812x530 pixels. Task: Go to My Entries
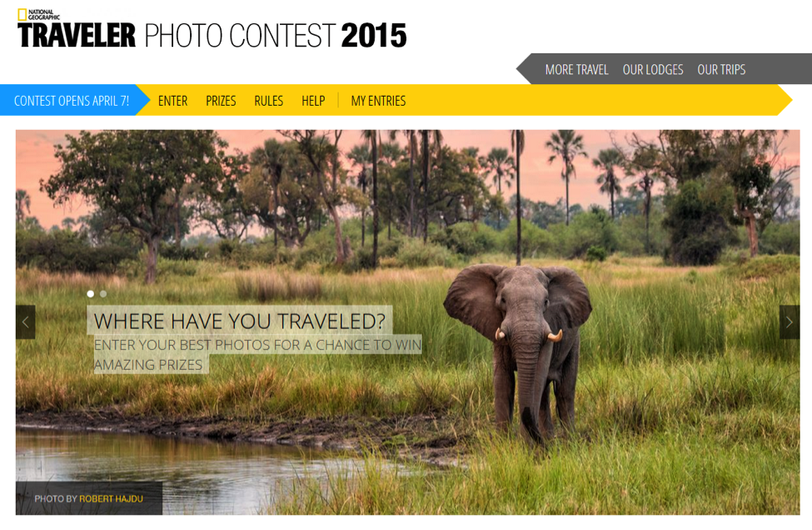click(379, 101)
